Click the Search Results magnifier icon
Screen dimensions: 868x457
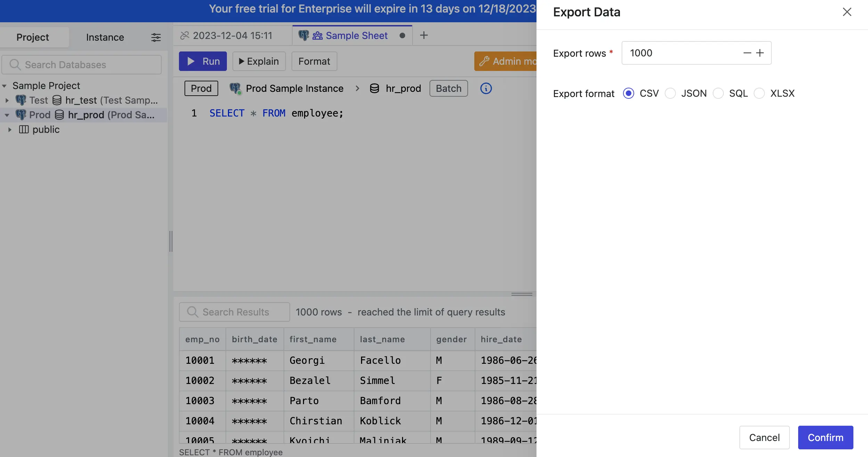tap(193, 312)
